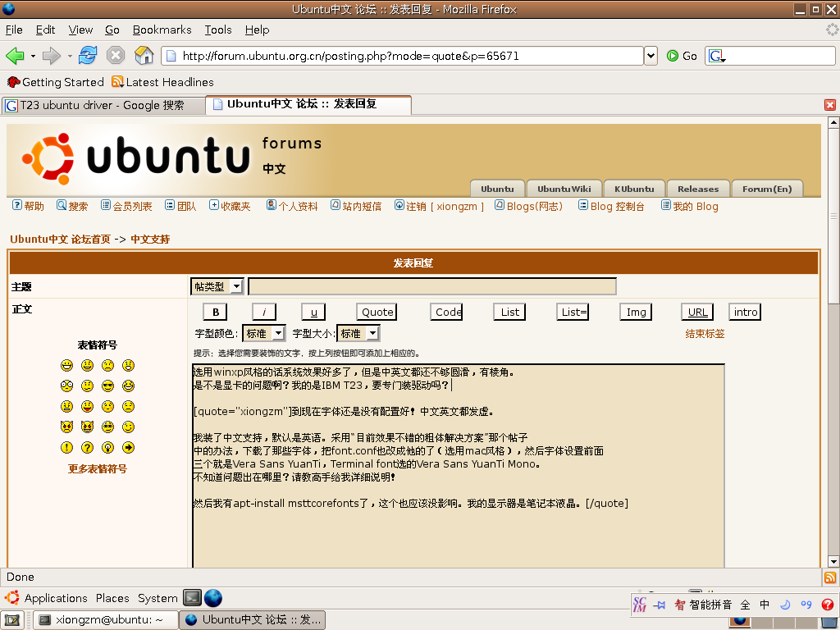This screenshot has width=840, height=630.
Task: Open the 字型颜色 font color dropdown
Action: click(264, 333)
